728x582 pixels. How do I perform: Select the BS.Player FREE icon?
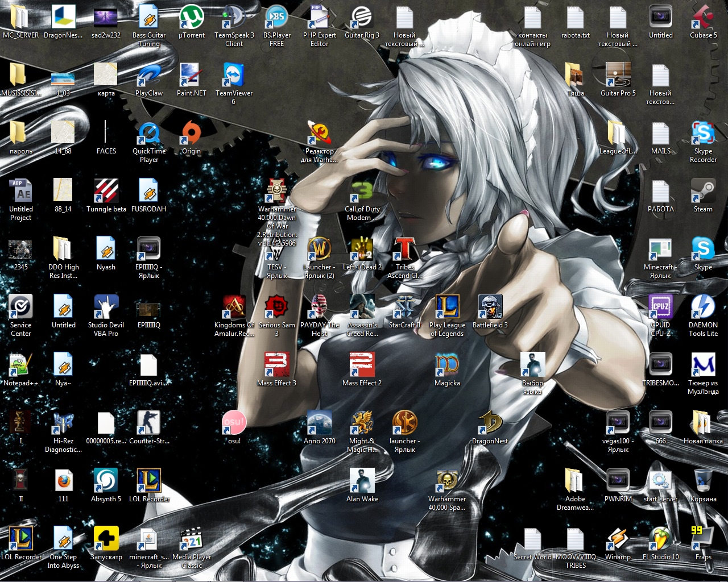[277, 17]
